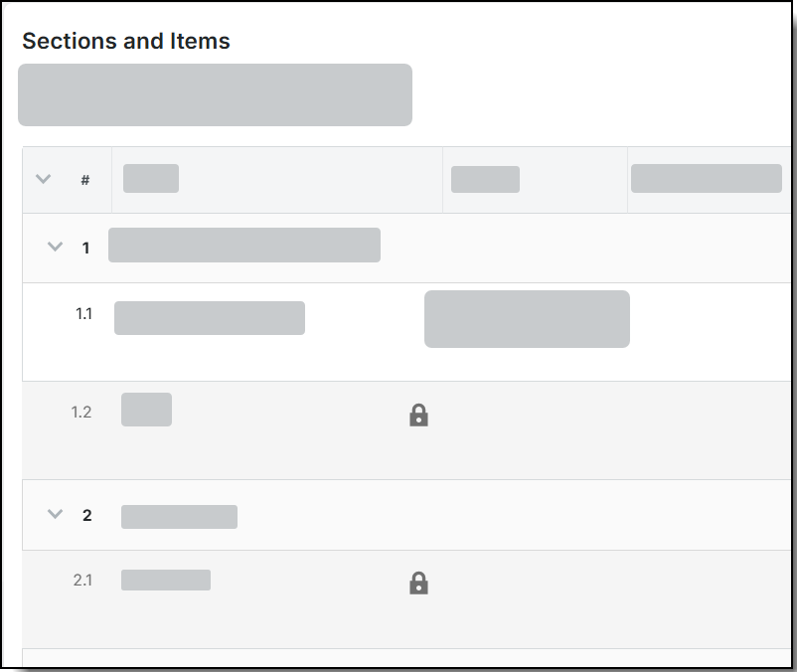The width and height of the screenshot is (797, 672).
Task: Click the large button above the table
Action: click(216, 95)
